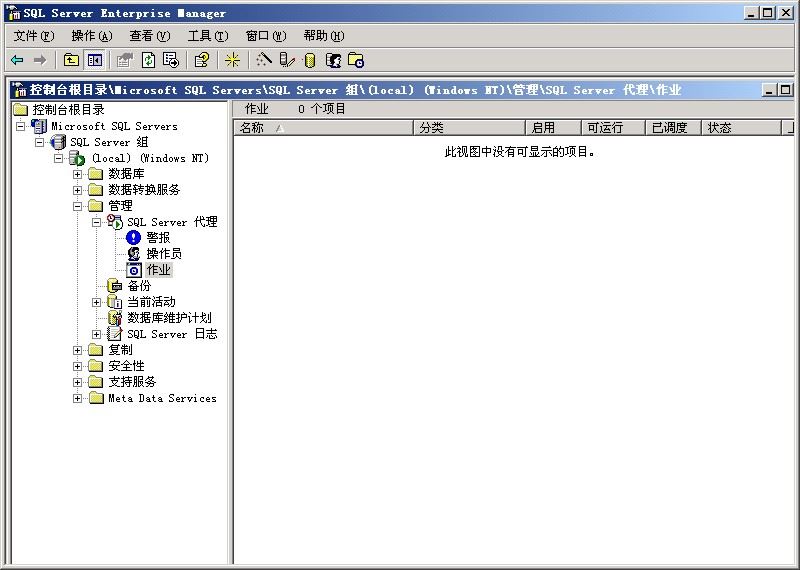Click the (local) server icon
Viewport: 800px width, 570px height.
(x=77, y=158)
